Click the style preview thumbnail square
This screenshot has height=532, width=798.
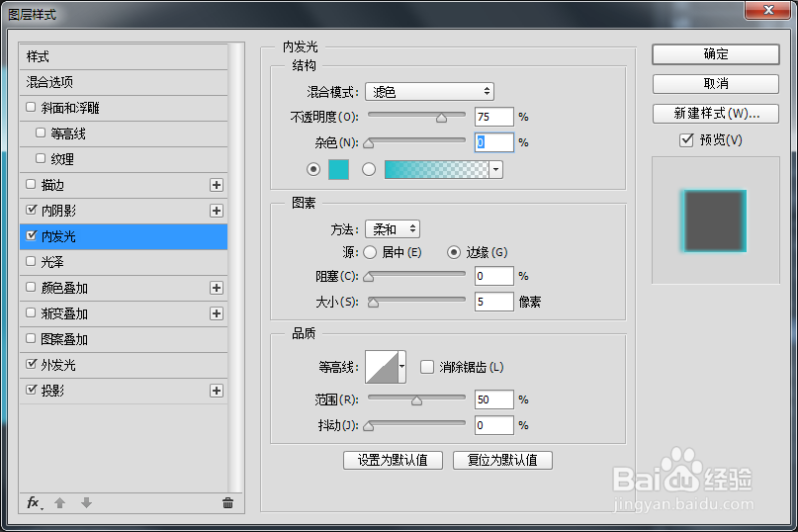715,221
